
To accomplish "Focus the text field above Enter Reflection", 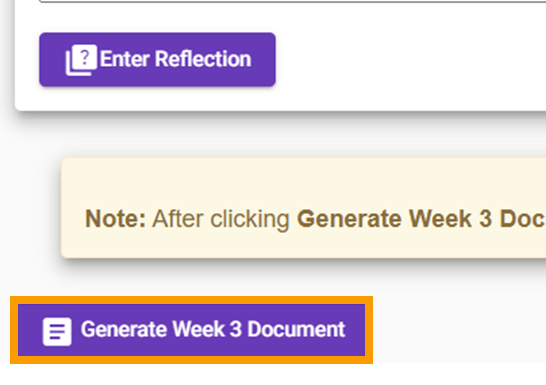I will tap(292, 1).
